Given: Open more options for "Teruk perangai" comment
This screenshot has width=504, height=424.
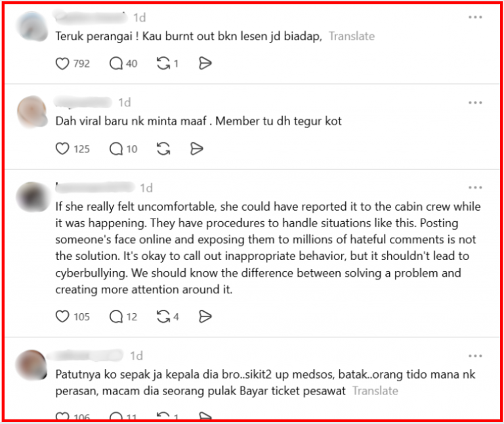Looking at the screenshot, I should (x=475, y=17).
